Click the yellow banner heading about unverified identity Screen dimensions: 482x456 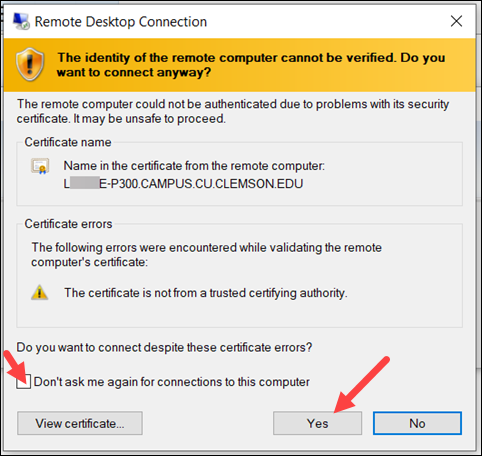[251, 65]
